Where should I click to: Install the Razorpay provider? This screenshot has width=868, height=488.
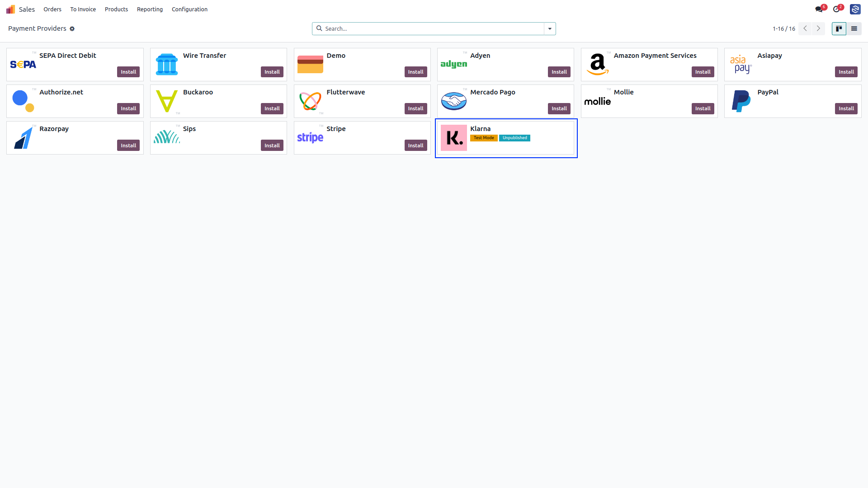(x=128, y=145)
